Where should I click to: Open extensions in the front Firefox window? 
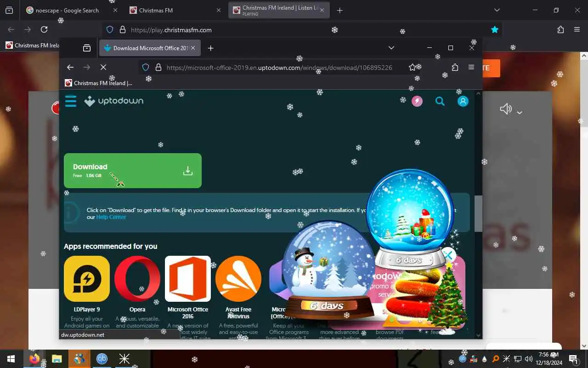point(455,67)
